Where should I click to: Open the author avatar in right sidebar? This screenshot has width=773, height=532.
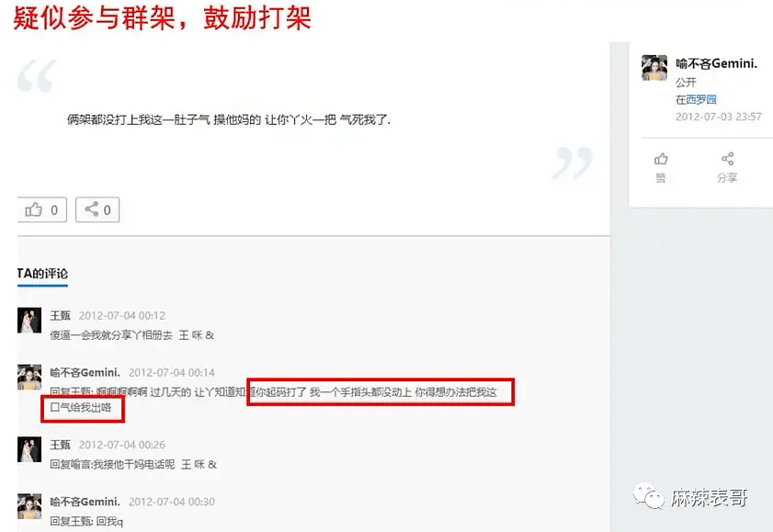(654, 67)
